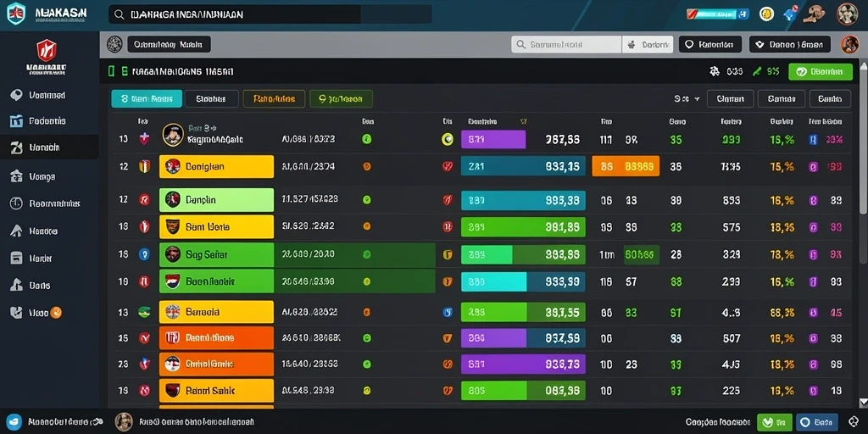This screenshot has width=868, height=434.
Task: Click the magnifier icon in the top search bar
Action: point(118,14)
